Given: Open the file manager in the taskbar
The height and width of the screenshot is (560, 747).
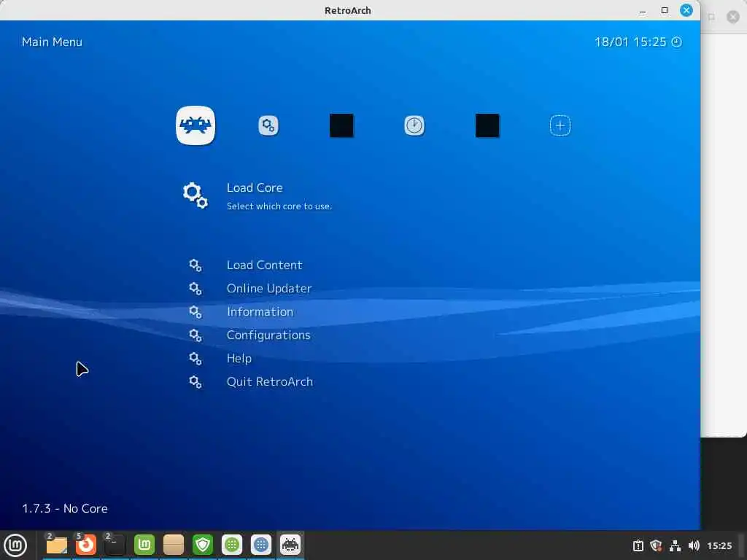Looking at the screenshot, I should (56, 545).
